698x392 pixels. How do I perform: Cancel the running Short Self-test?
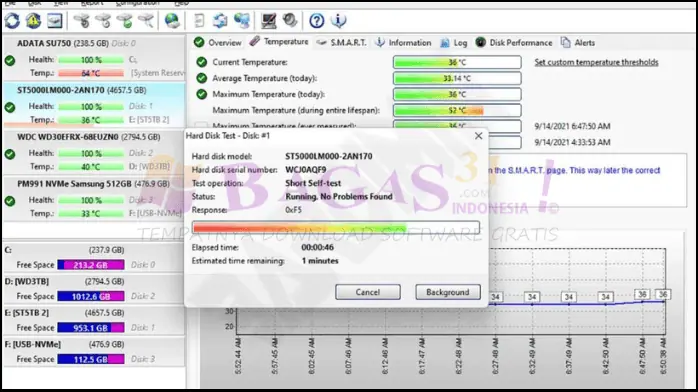[368, 292]
